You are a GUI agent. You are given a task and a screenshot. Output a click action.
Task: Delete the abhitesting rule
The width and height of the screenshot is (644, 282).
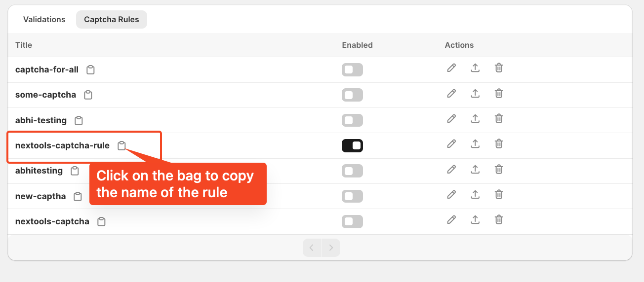point(499,169)
